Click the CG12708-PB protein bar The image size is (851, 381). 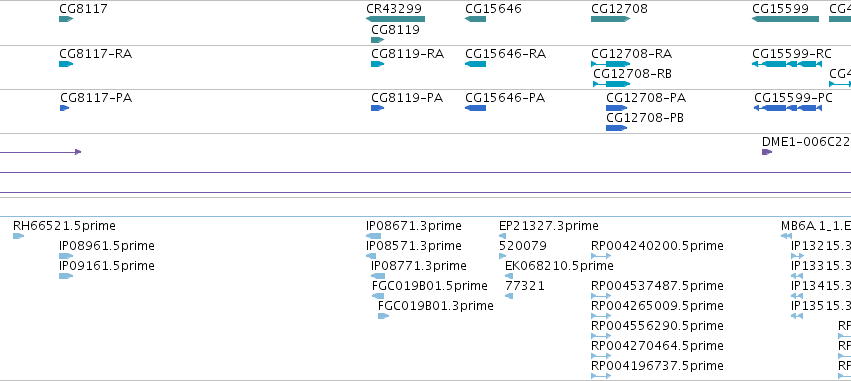617,128
